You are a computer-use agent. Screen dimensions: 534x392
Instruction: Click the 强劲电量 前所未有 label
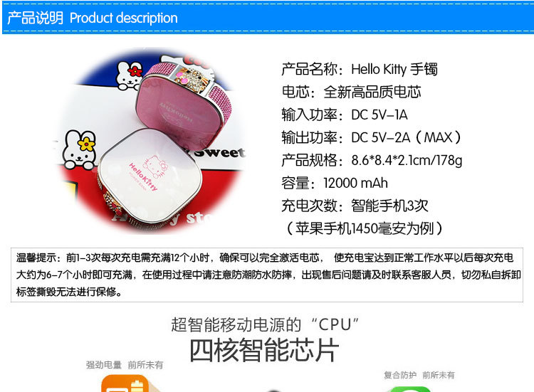click(x=125, y=365)
